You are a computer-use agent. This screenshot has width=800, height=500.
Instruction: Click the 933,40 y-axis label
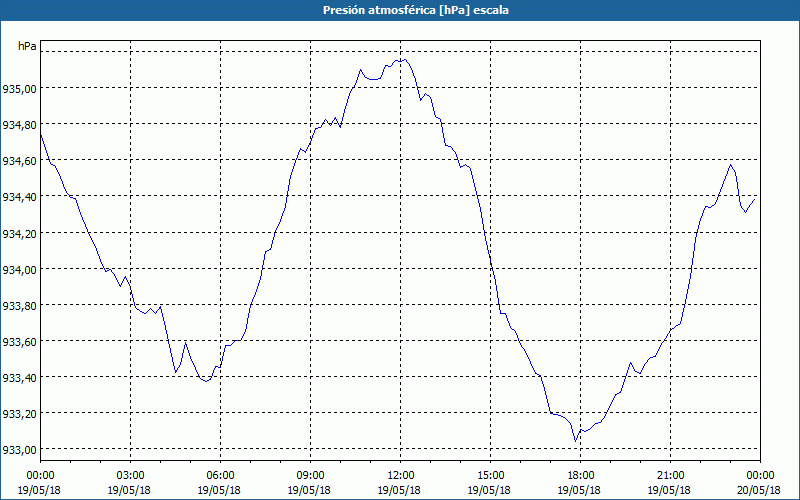coord(20,378)
